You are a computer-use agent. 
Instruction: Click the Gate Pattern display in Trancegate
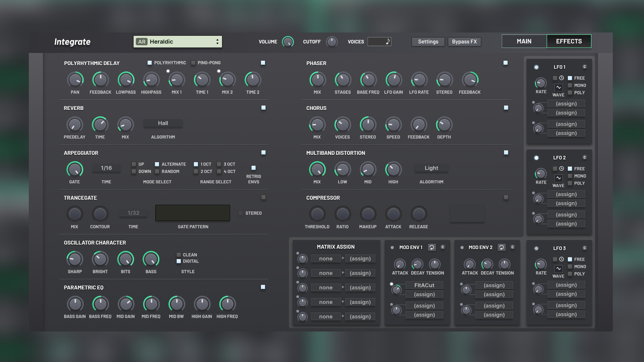[x=193, y=213]
